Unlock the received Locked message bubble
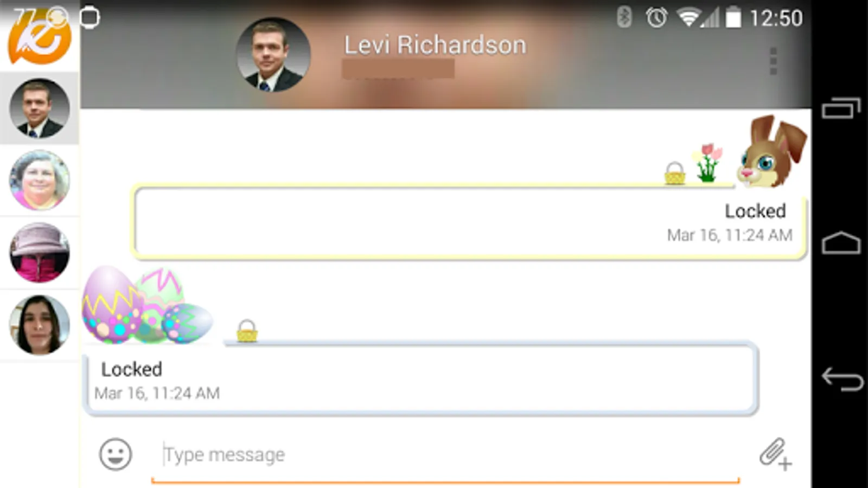Viewport: 868px width, 488px height. (x=421, y=378)
